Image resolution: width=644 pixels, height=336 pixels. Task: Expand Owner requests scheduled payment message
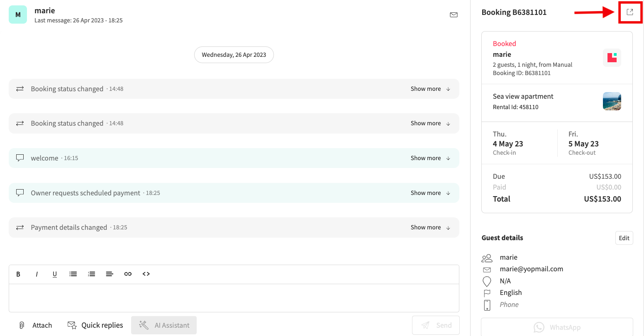click(430, 193)
